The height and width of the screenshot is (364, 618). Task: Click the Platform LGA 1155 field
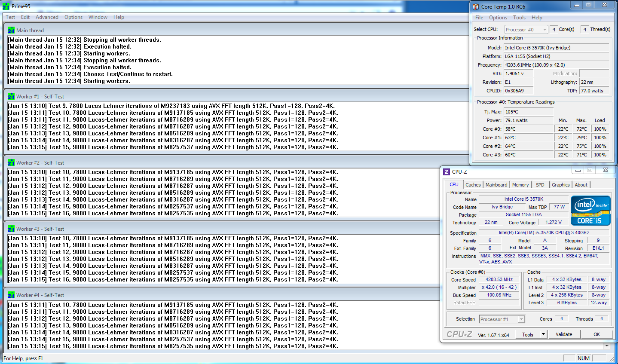coord(557,56)
